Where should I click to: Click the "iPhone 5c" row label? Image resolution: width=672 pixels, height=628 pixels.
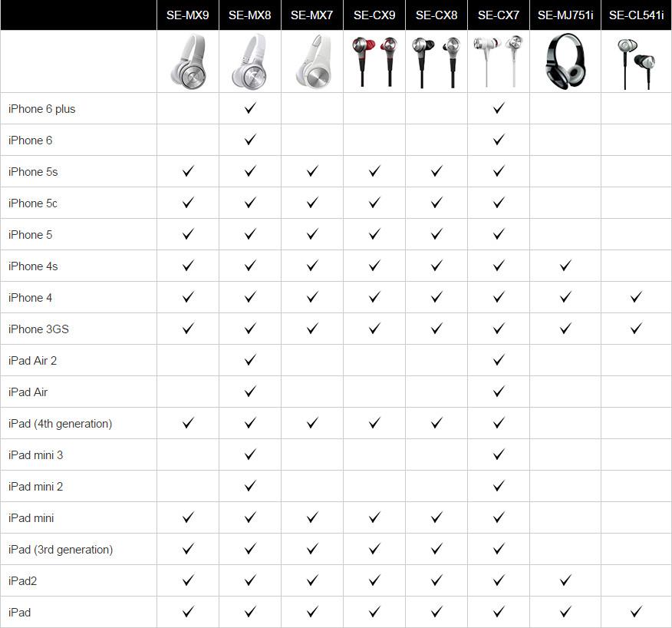click(32, 203)
